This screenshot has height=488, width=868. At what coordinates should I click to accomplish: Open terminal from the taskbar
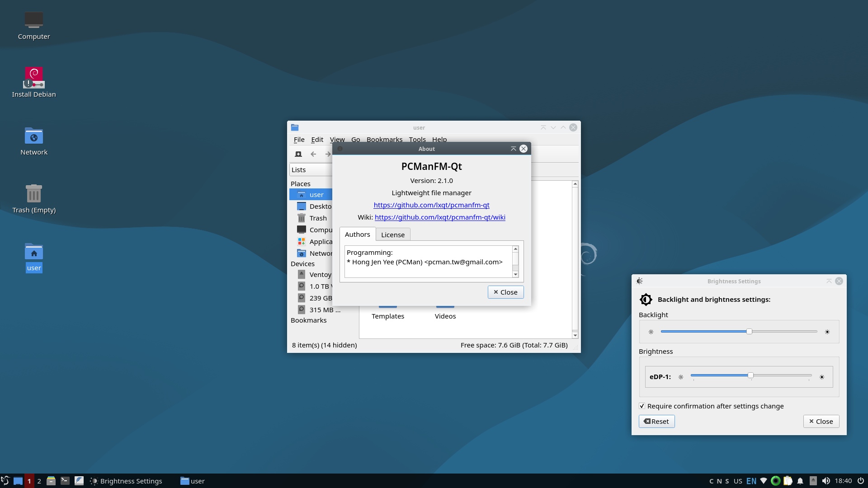pyautogui.click(x=65, y=481)
